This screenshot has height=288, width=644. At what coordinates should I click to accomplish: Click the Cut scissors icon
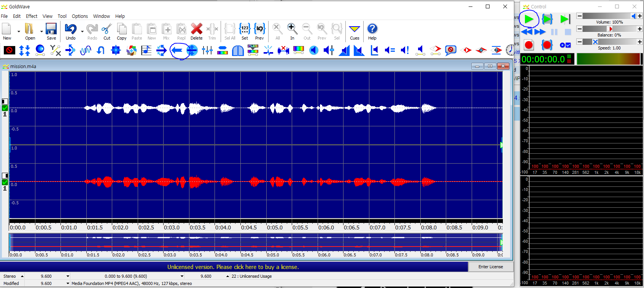coord(107,31)
